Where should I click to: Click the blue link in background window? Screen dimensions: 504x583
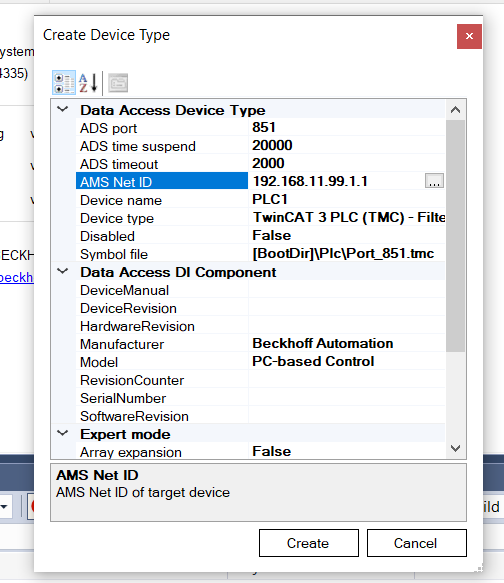pos(17,278)
